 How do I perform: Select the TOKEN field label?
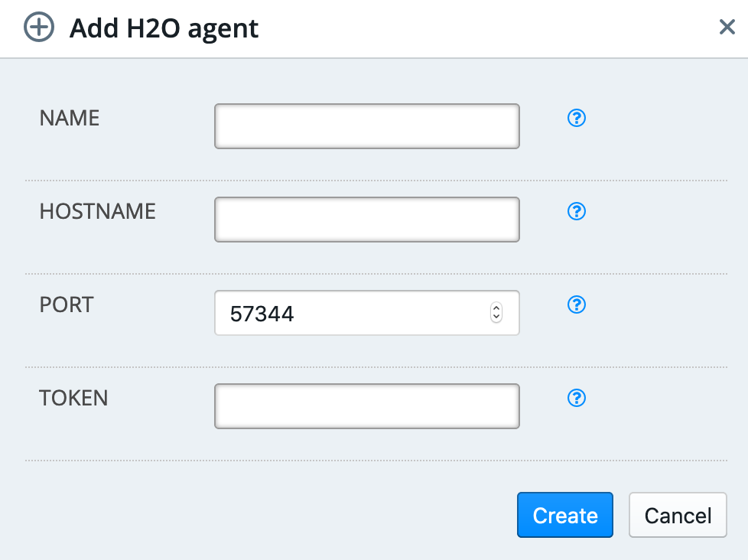pos(73,398)
